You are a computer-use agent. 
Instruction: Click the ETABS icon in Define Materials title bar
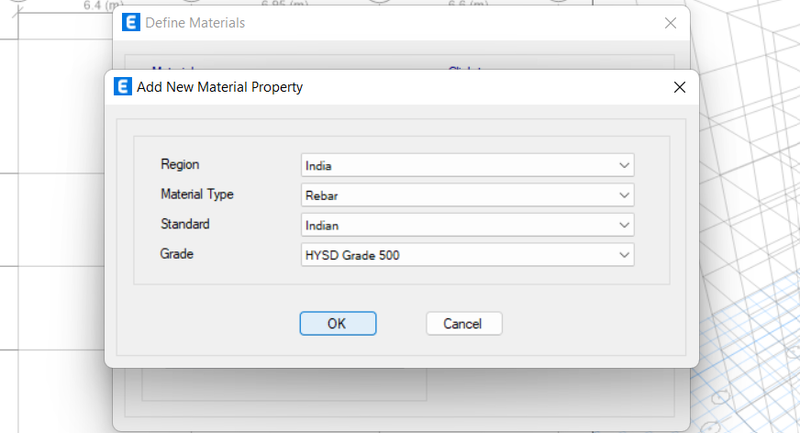click(x=131, y=22)
